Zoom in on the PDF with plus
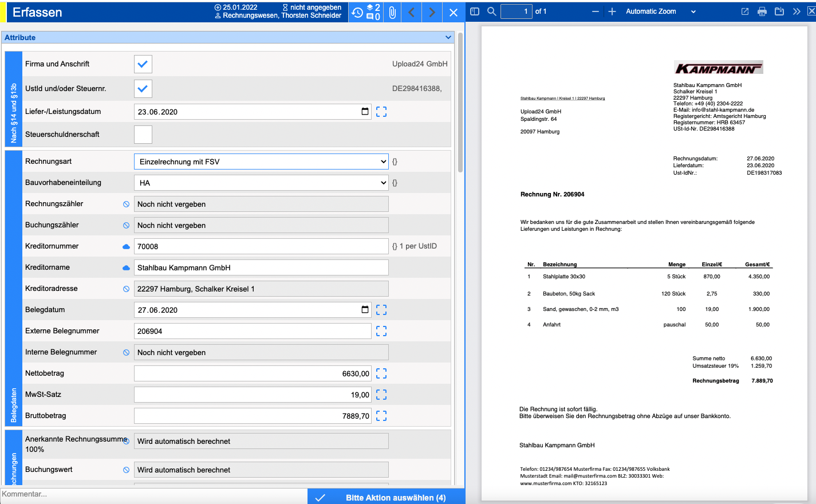The image size is (816, 504). [612, 11]
